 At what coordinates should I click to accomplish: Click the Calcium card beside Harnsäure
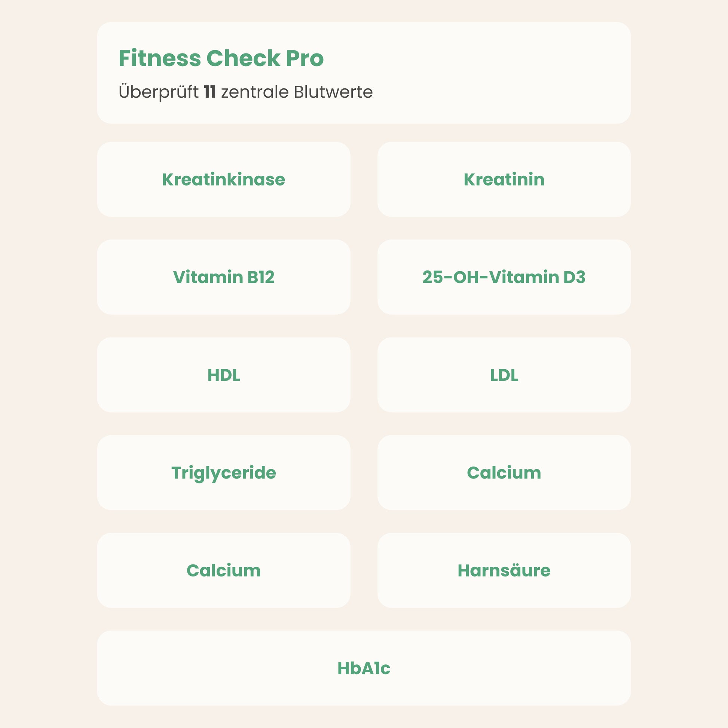[x=223, y=570]
